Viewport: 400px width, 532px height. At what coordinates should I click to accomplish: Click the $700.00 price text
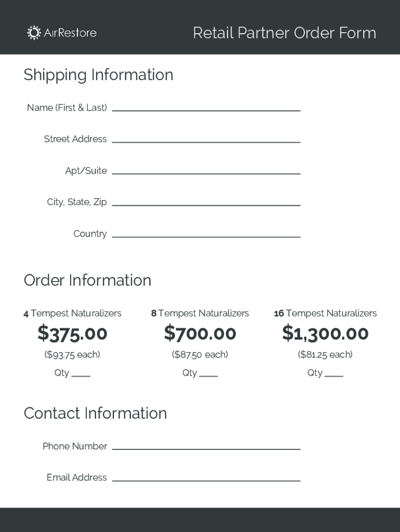tap(200, 334)
